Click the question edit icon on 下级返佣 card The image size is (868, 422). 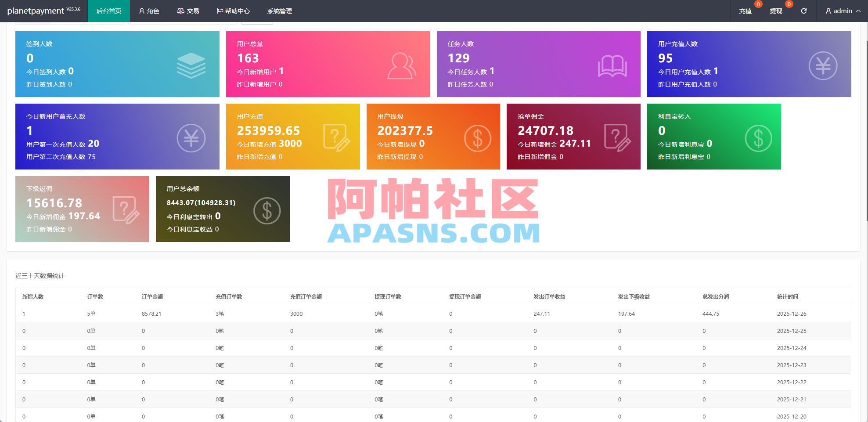pos(126,210)
